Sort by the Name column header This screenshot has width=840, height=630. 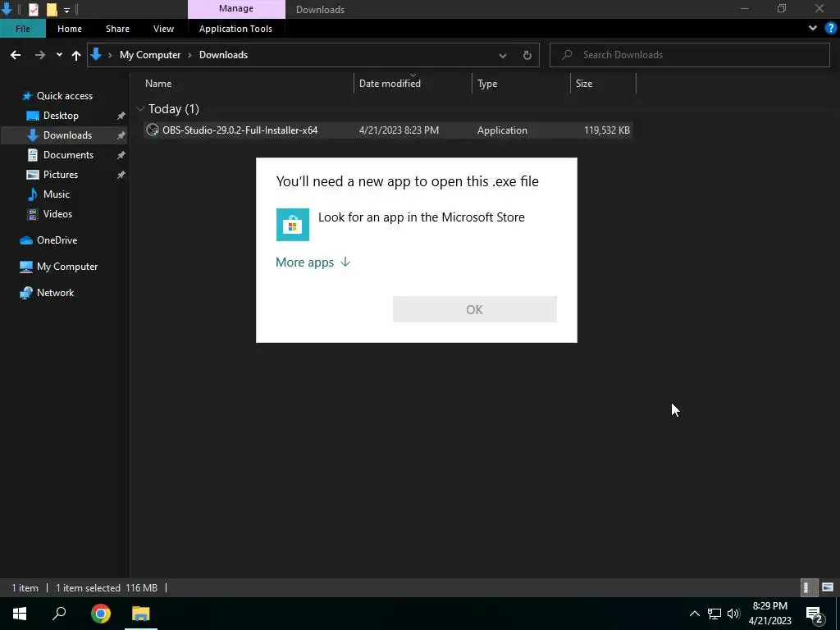(248, 84)
